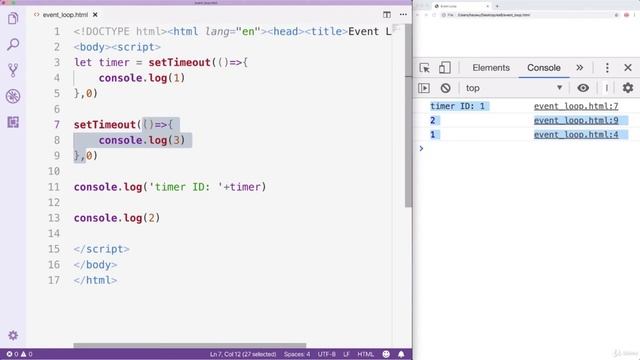640x360 pixels.
Task: Open the console settings gear
Action: pyautogui.click(x=628, y=88)
